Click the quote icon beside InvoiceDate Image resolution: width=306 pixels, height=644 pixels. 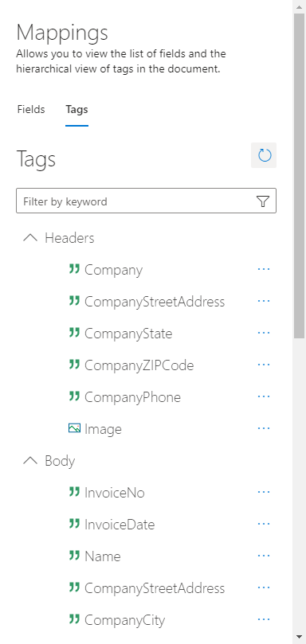(74, 524)
